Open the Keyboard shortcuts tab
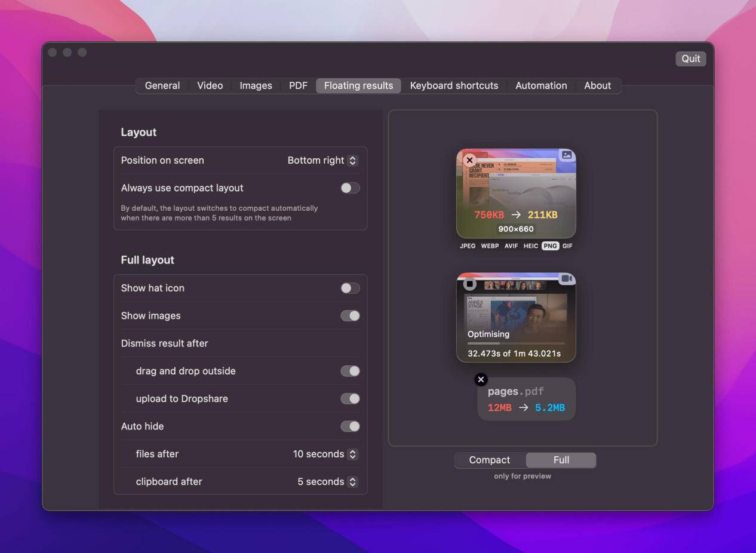Image resolution: width=756 pixels, height=553 pixels. click(x=454, y=85)
